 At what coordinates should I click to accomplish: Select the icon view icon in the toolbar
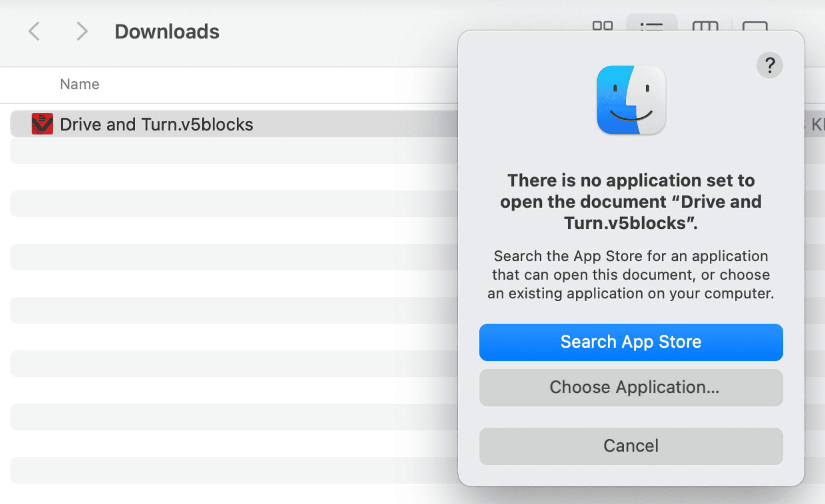pyautogui.click(x=602, y=26)
